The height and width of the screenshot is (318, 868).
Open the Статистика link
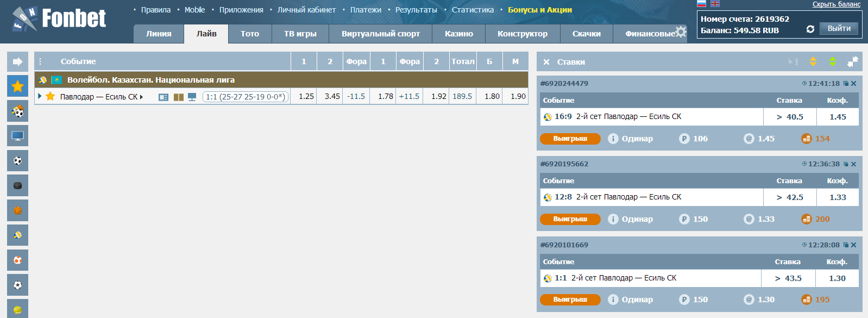pyautogui.click(x=473, y=10)
